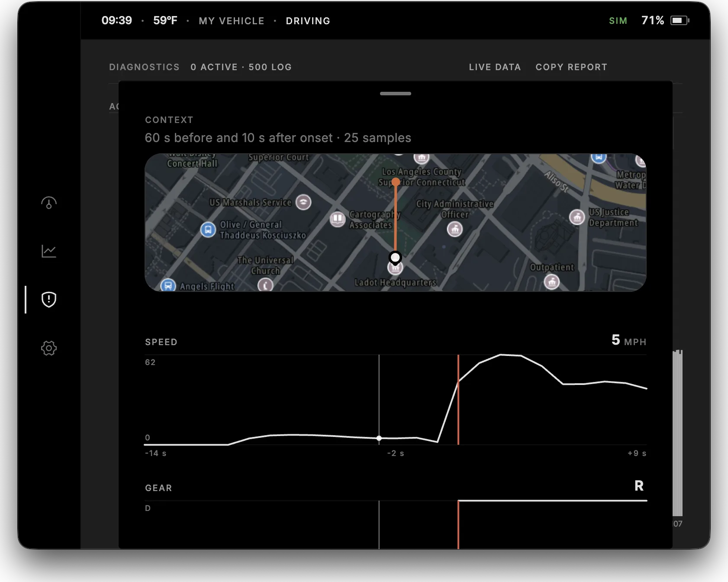Click the 59°F temperature reading
Screen dimensions: 728x582
[x=165, y=20]
